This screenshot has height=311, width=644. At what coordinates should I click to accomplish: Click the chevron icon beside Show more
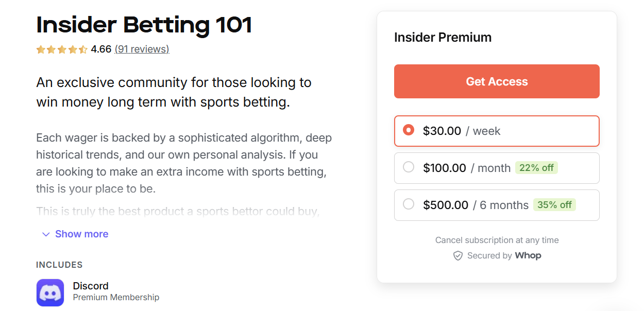click(45, 234)
